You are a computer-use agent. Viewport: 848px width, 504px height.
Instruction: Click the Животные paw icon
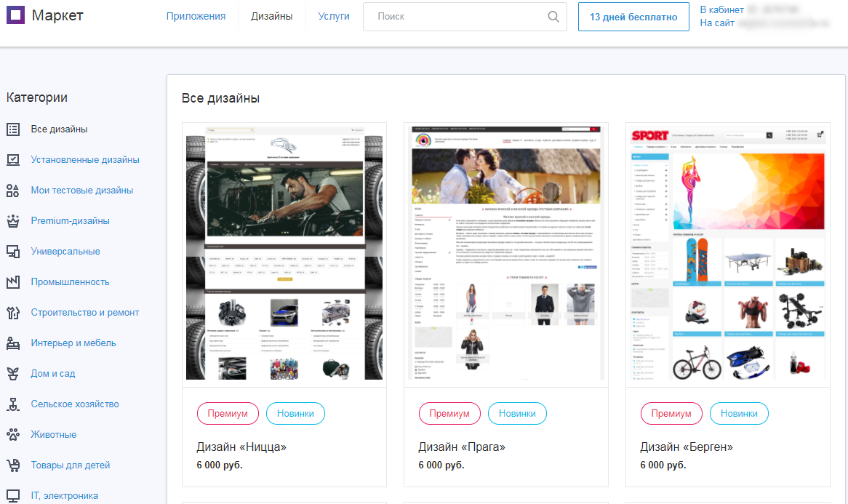coord(13,435)
